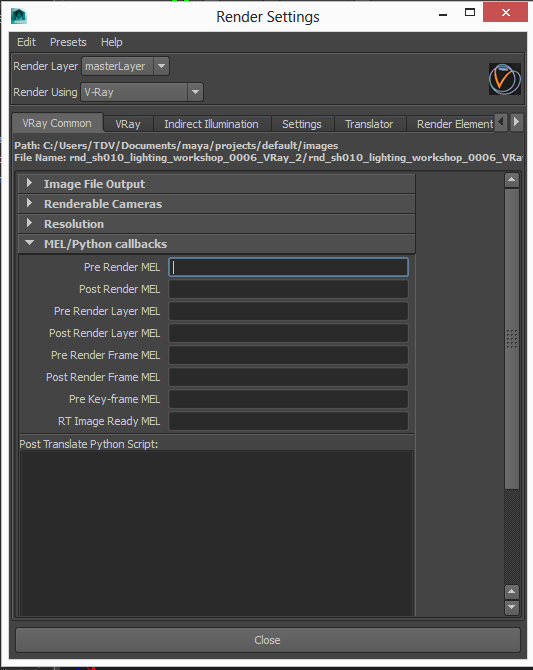The image size is (533, 670).
Task: Click the panel splitter grip handle
Action: click(x=512, y=339)
